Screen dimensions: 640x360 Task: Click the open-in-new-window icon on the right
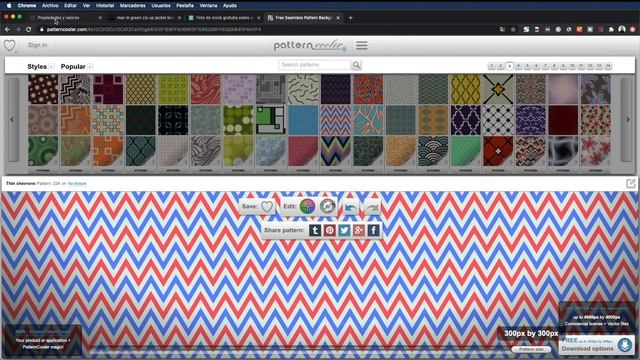tap(631, 184)
